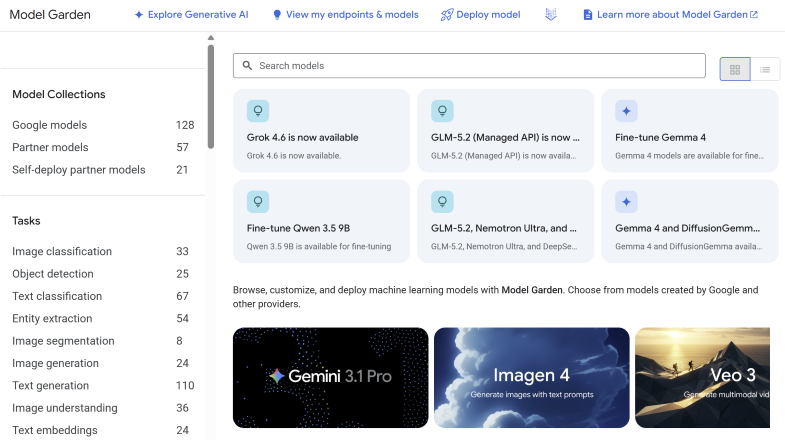Image resolution: width=785 pixels, height=440 pixels.
Task: Click the rocket icon beside Deploy model
Action: (447, 15)
